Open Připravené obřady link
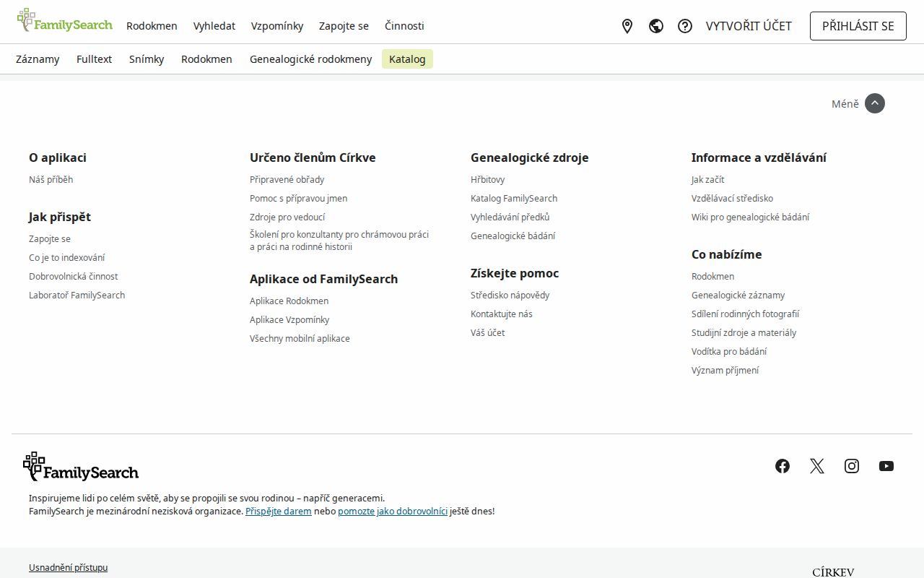Screen dimensions: 924x578 click(287, 179)
